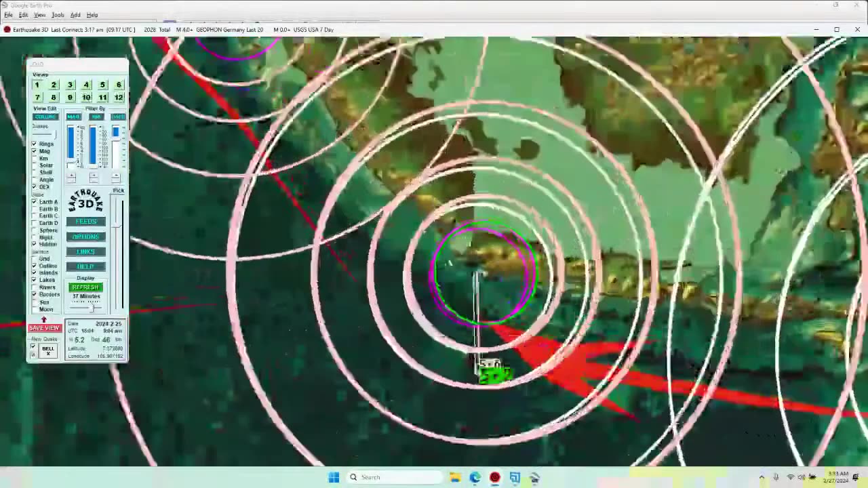The image size is (868, 488).
Task: Open File Explorer from taskbar
Action: click(x=455, y=477)
